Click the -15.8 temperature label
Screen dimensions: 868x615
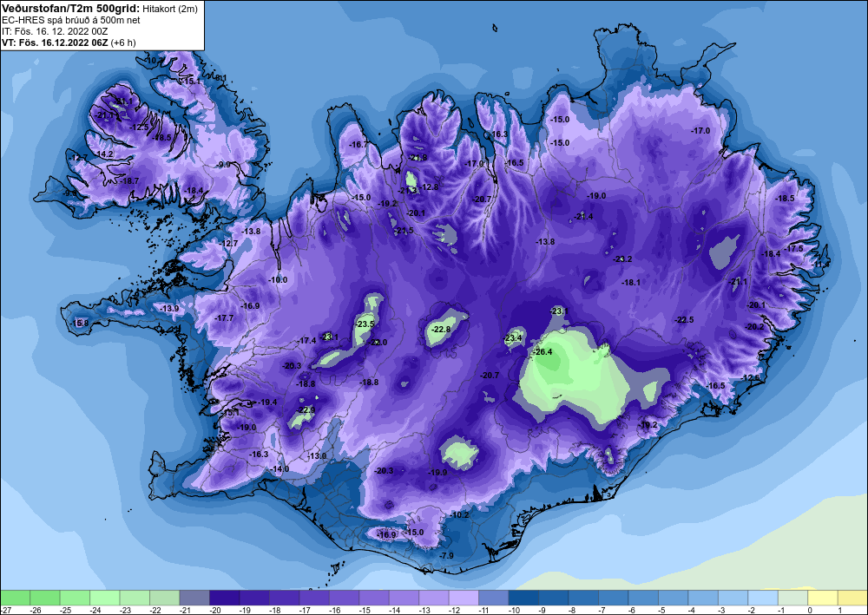[x=79, y=323]
